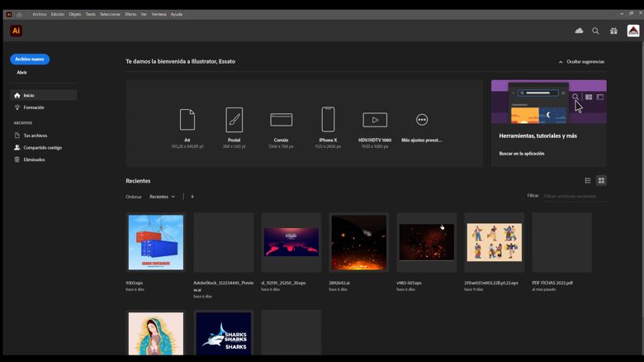This screenshot has height=362, width=644.
Task: Choose the Postal preset icon
Action: pos(234,120)
